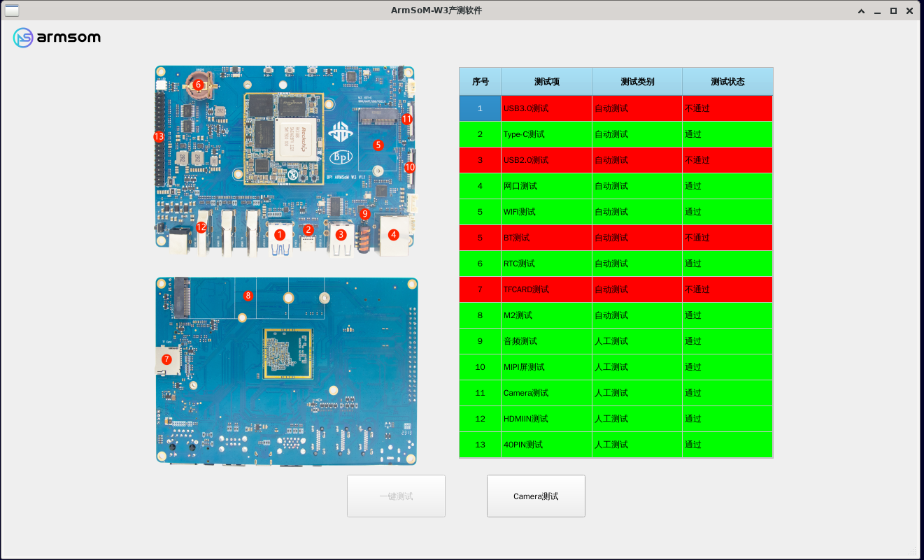The width and height of the screenshot is (924, 560).
Task: Click red marker 12 on the HDMI IN port
Action: (201, 227)
